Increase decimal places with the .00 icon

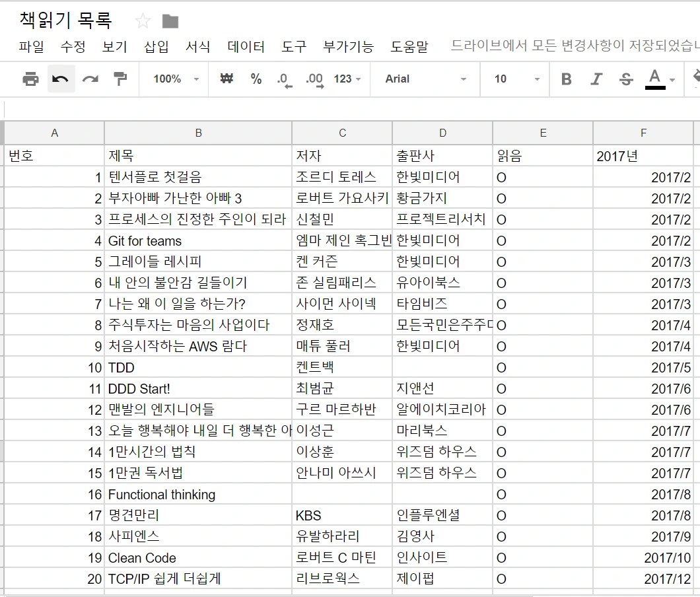[313, 79]
